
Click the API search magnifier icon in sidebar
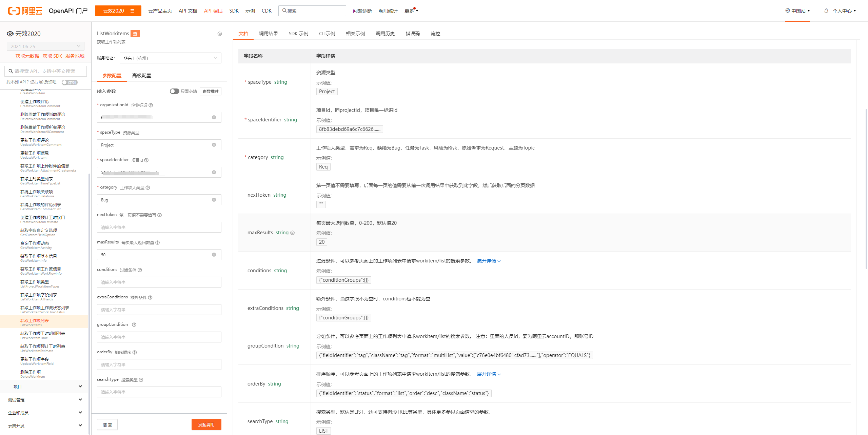pyautogui.click(x=11, y=71)
